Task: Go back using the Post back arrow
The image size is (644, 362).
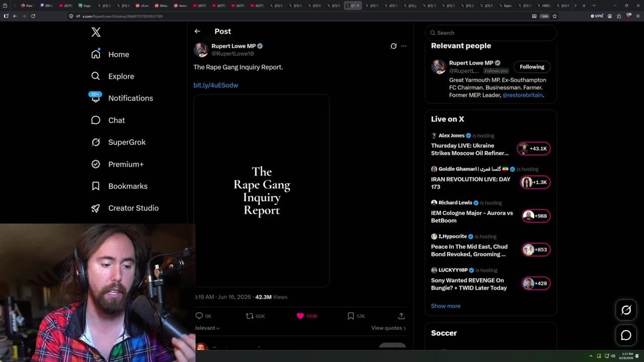Action: tap(197, 31)
